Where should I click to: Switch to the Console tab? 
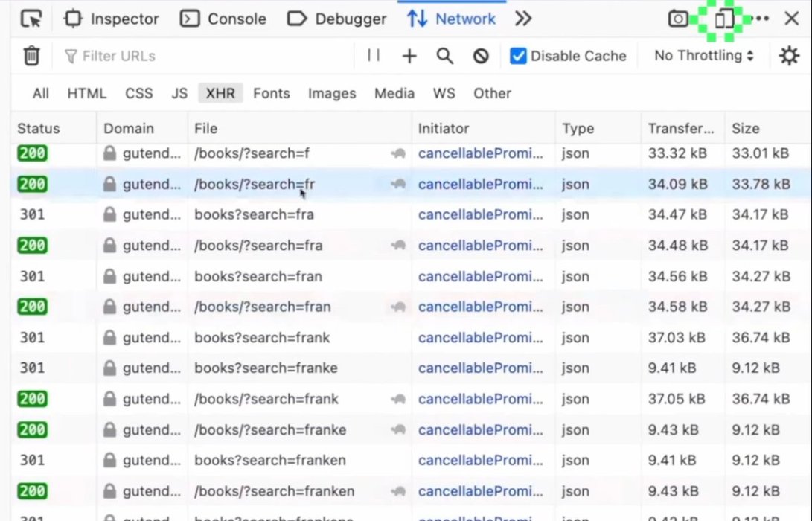pos(223,19)
